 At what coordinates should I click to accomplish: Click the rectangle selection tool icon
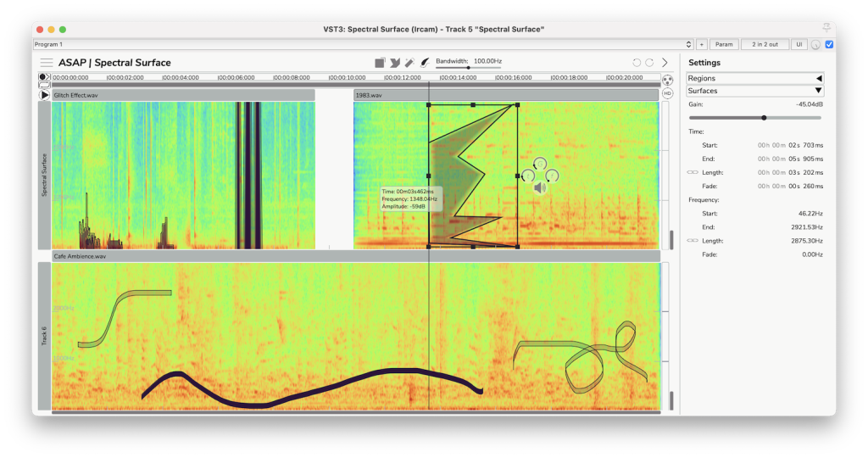pyautogui.click(x=381, y=63)
